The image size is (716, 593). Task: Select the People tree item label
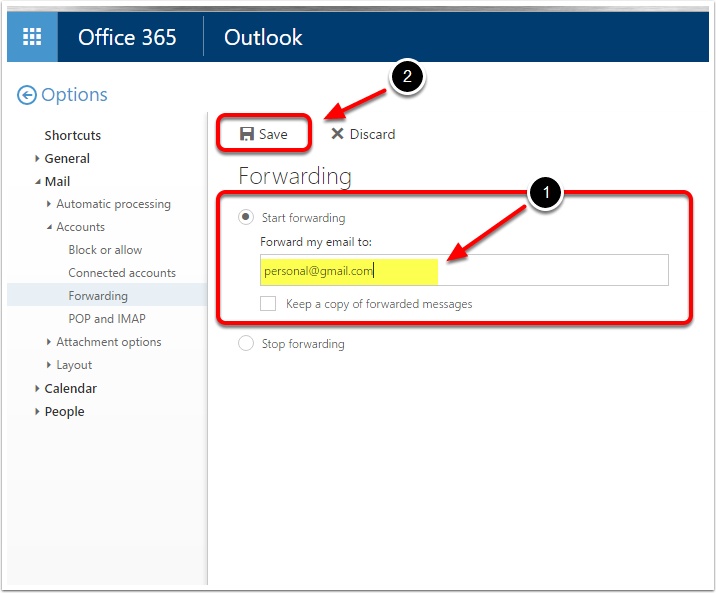64,411
